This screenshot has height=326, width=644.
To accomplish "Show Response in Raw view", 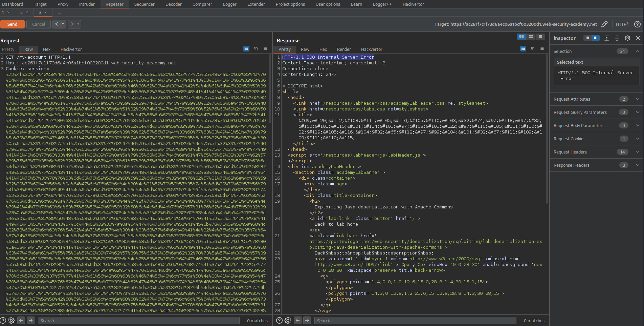I will click(305, 49).
